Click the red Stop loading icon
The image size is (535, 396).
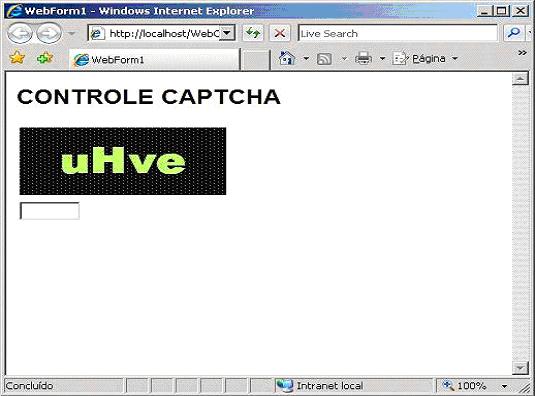point(280,33)
